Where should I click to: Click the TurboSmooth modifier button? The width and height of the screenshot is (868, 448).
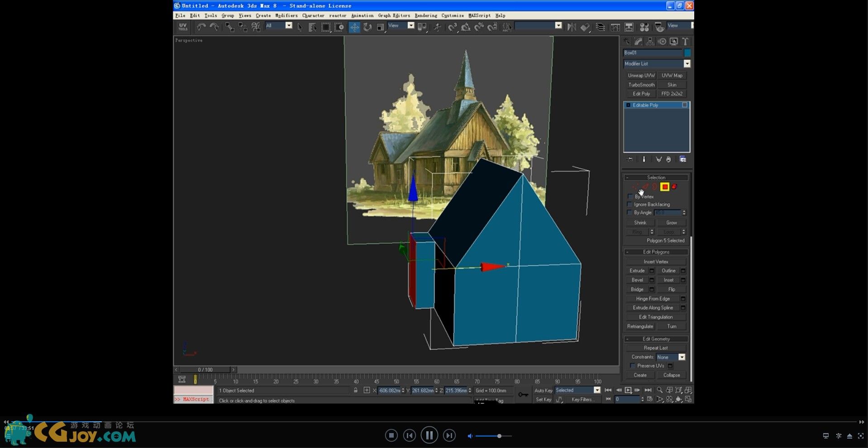pos(641,85)
